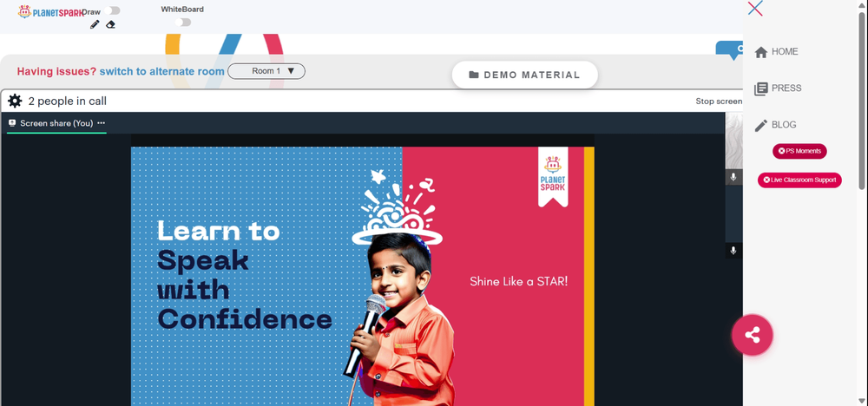
Task: Open BLOG in side menu
Action: [775, 125]
